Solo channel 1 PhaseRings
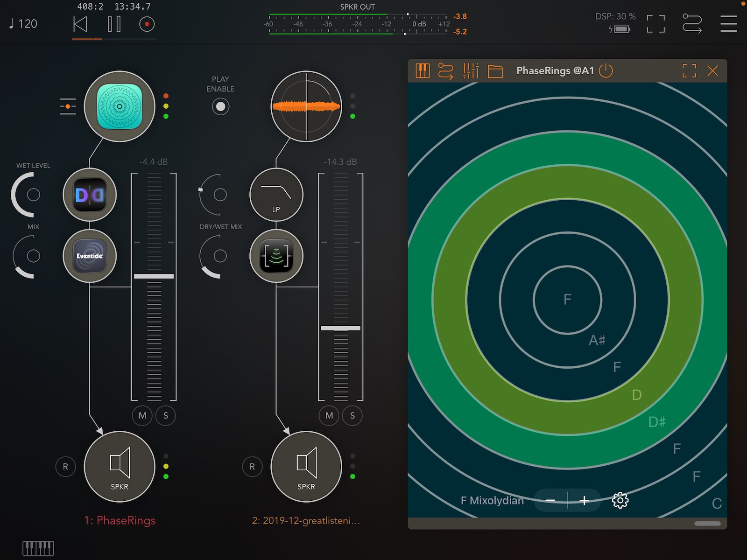 click(166, 415)
